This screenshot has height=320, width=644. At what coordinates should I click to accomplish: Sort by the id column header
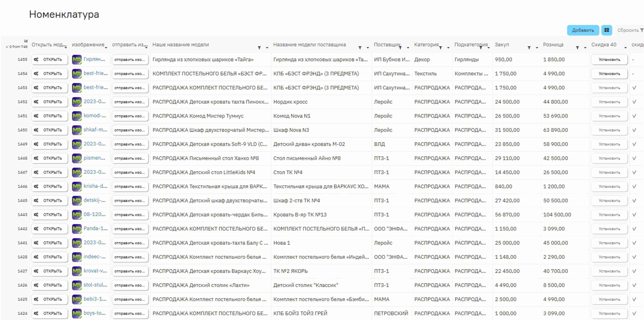pyautogui.click(x=25, y=41)
